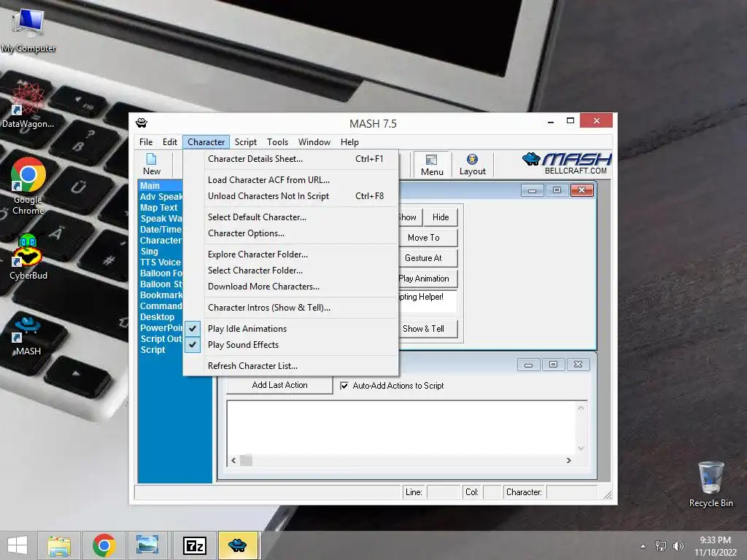Viewport: 747px width, 560px height.
Task: Open Chrome from the taskbar
Action: pos(104,545)
